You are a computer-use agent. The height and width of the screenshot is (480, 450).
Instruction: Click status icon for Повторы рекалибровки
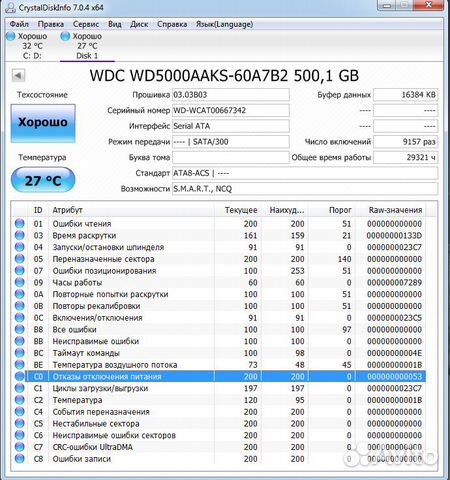point(20,306)
